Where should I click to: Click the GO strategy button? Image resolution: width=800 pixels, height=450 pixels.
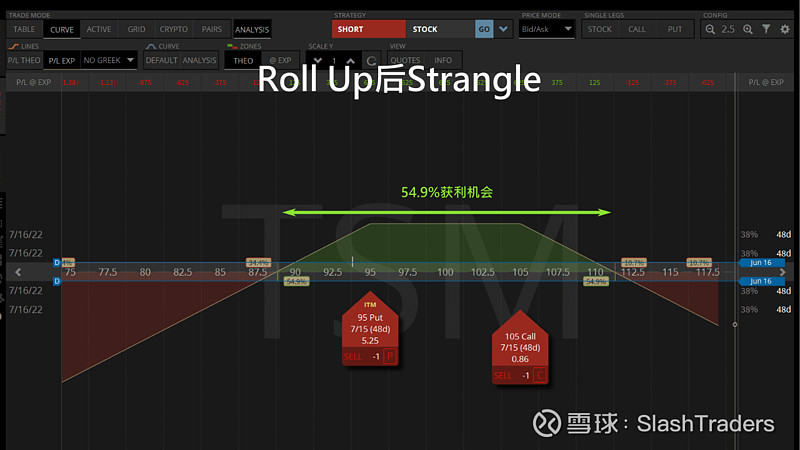484,29
